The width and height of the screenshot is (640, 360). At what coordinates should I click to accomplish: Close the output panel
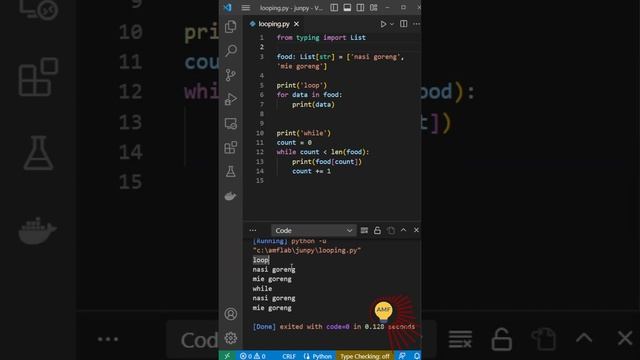(x=416, y=230)
